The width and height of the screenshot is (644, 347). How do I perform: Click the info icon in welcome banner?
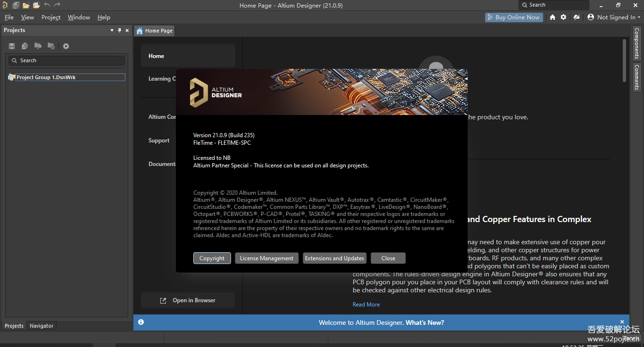(x=141, y=322)
